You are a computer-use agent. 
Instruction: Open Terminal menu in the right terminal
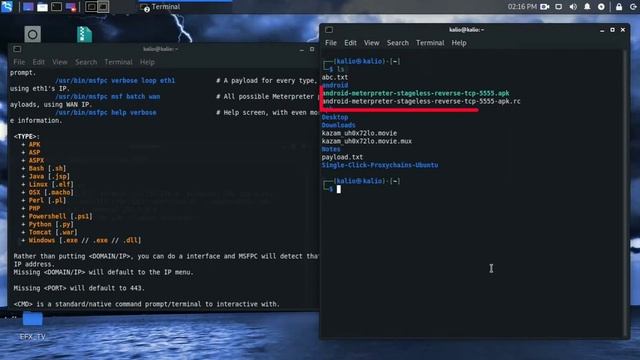430,43
